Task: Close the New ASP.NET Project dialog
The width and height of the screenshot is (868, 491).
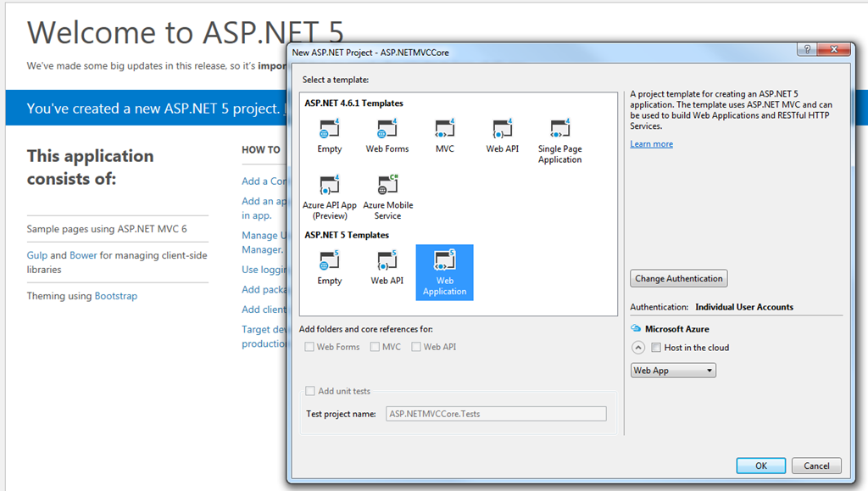Action: tap(834, 49)
